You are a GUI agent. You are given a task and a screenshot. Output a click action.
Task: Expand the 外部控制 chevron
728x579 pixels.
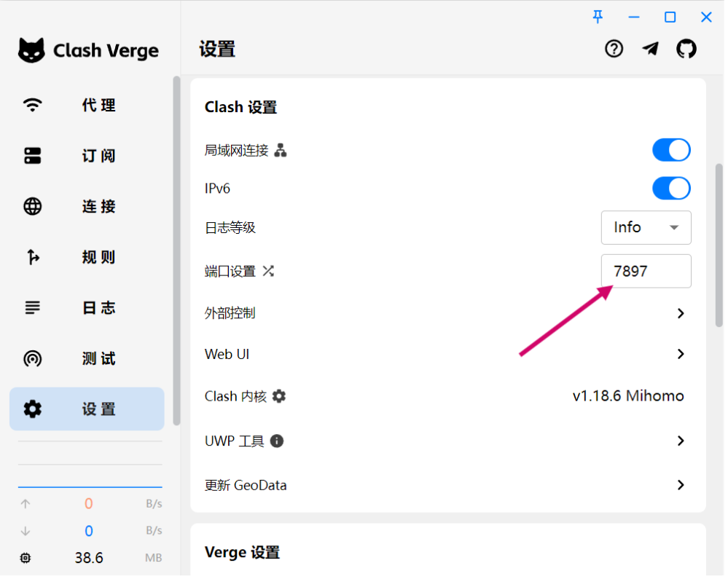(x=681, y=314)
